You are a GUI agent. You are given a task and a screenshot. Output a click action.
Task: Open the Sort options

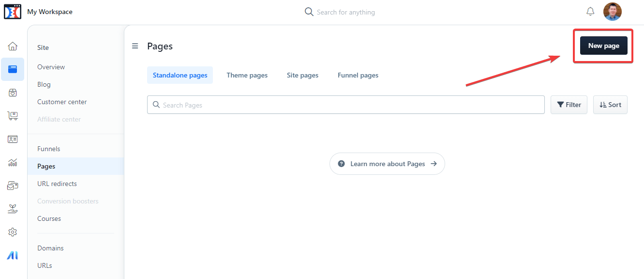coord(610,105)
